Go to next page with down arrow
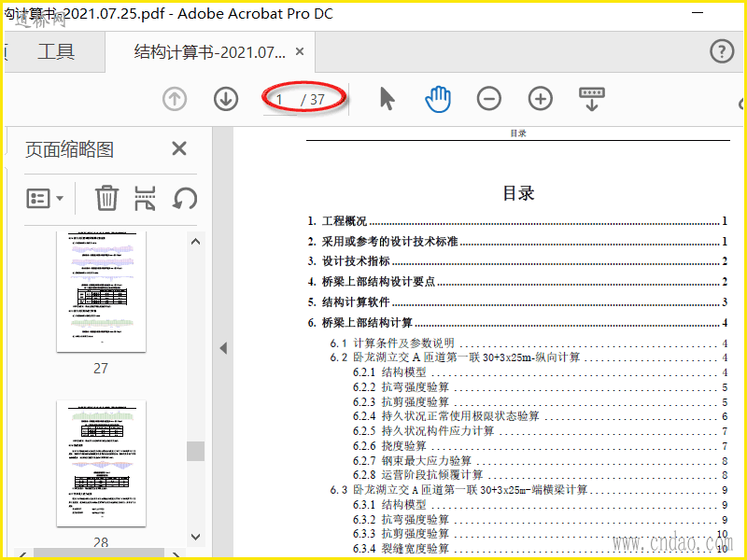Screen dimensions: 747x560 coord(226,99)
